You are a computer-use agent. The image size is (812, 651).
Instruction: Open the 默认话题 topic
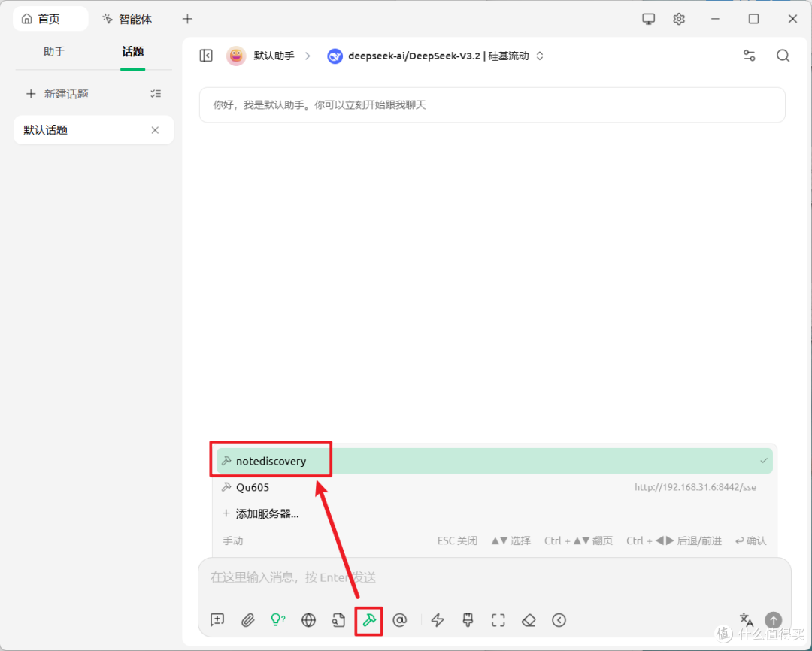point(93,130)
